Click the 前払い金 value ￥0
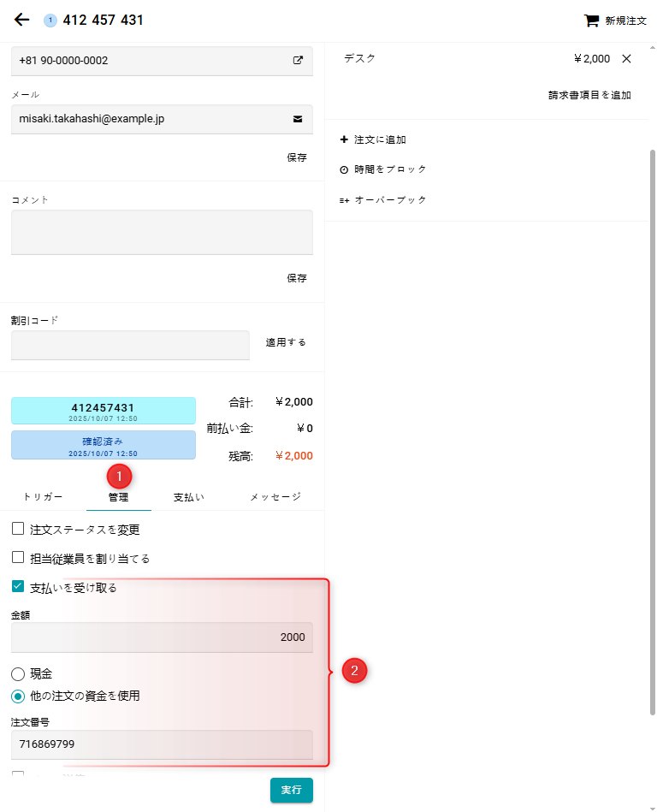This screenshot has width=657, height=812. [305, 429]
